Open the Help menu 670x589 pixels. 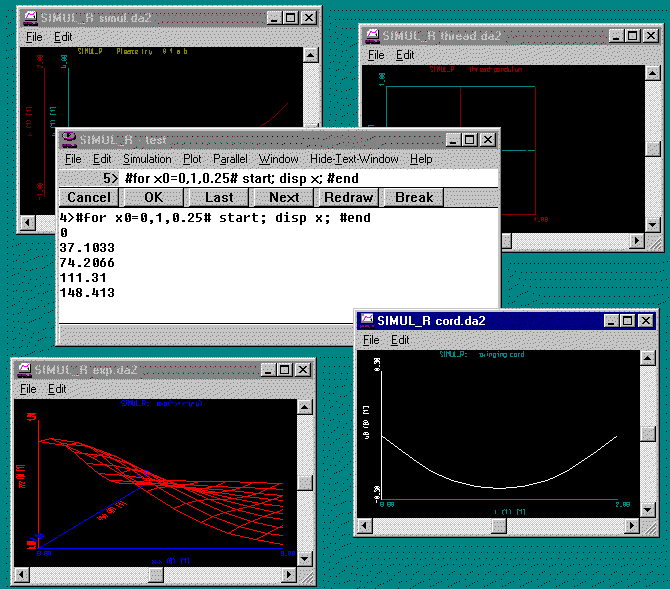pos(421,159)
